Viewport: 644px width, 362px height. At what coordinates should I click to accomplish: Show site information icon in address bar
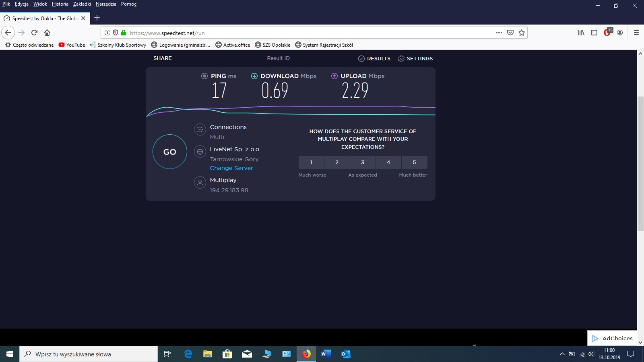(107, 33)
